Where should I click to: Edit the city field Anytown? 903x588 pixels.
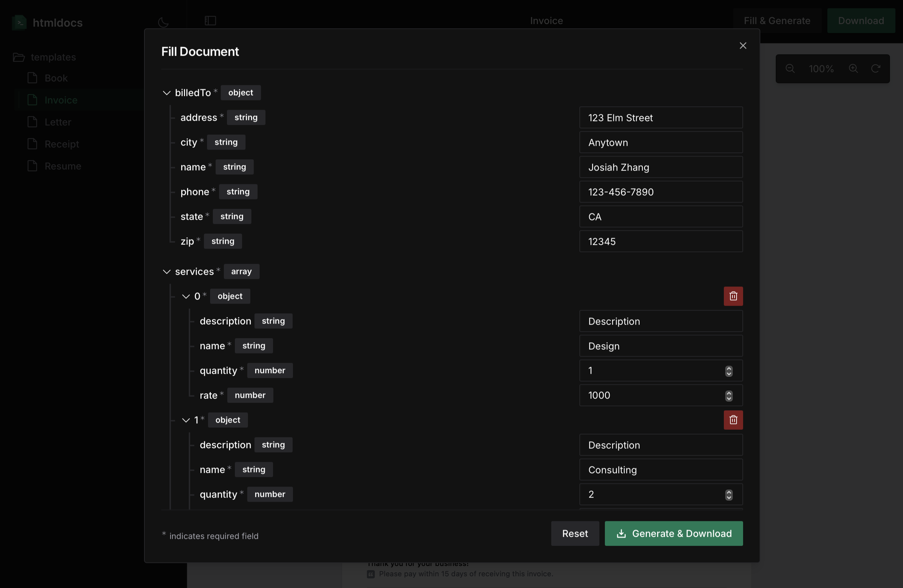pos(661,142)
